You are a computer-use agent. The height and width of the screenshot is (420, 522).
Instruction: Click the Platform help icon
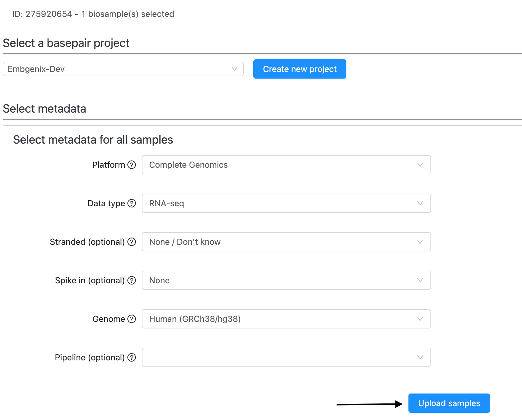[132, 165]
